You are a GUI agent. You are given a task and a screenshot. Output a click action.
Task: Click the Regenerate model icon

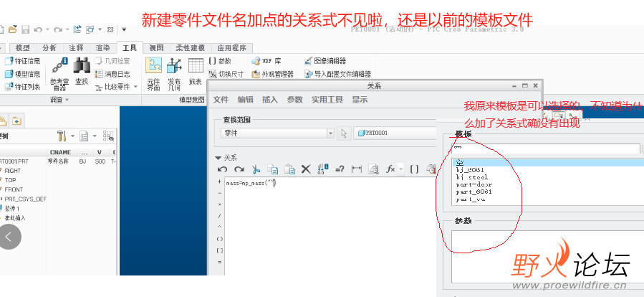[77, 29]
